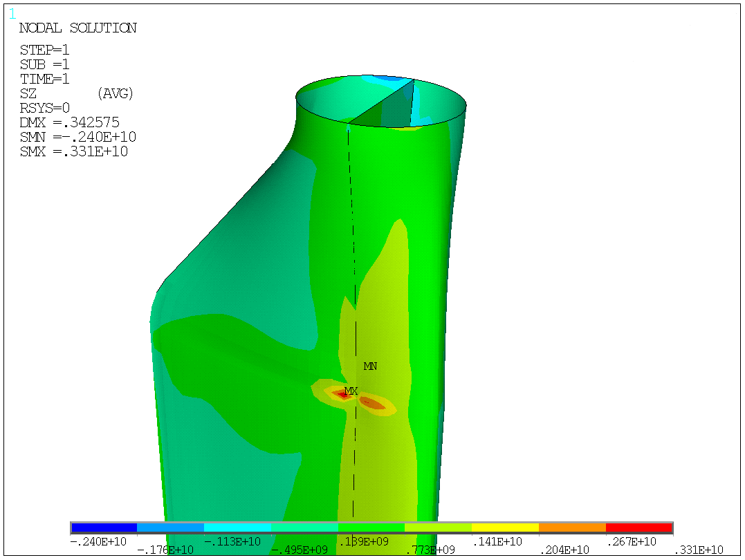Image resolution: width=745 pixels, height=560 pixels.
Task: Click the -.240E+10 legend minimum value
Action: [x=96, y=541]
